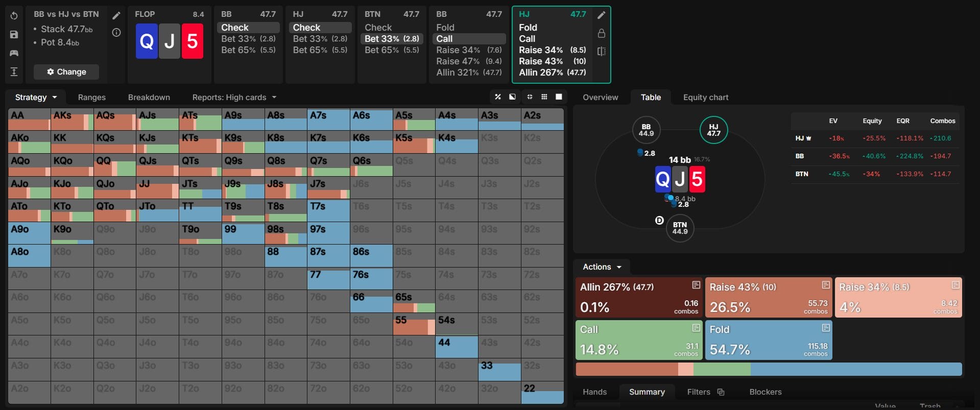Click pencil edit icon in HJ action panel

tap(602, 15)
